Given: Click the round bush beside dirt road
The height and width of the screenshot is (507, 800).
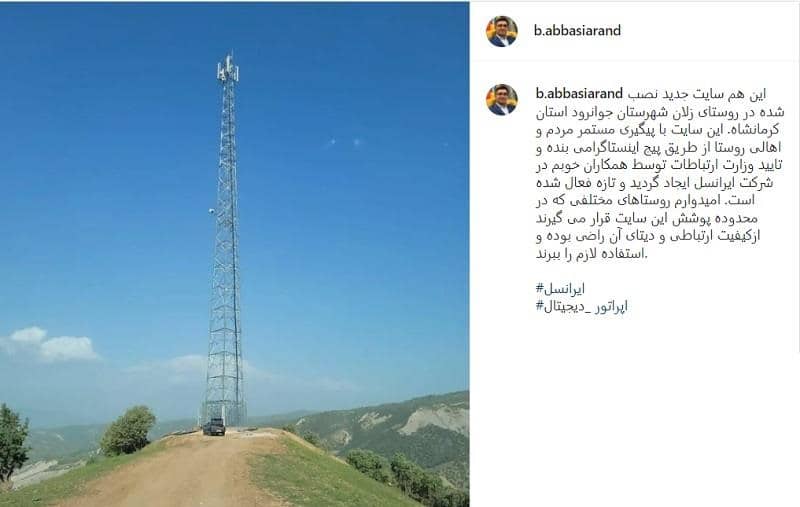Looking at the screenshot, I should pyautogui.click(x=128, y=430).
